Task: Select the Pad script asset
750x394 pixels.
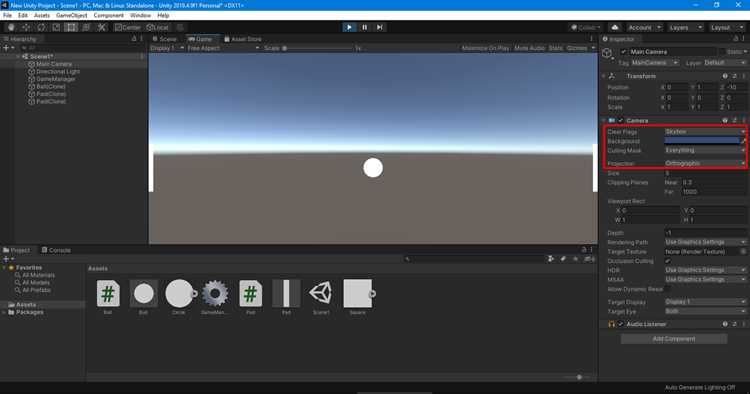Action: coord(251,294)
